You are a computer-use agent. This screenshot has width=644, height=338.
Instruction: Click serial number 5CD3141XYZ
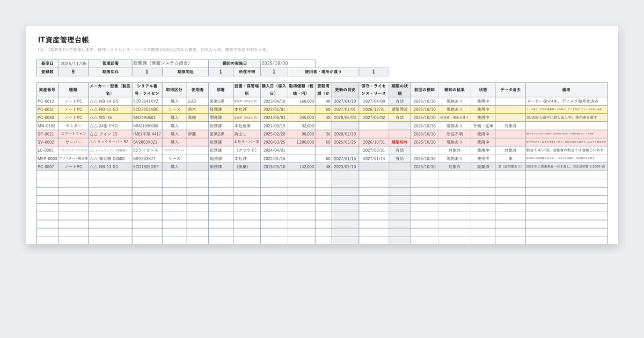[x=147, y=101]
